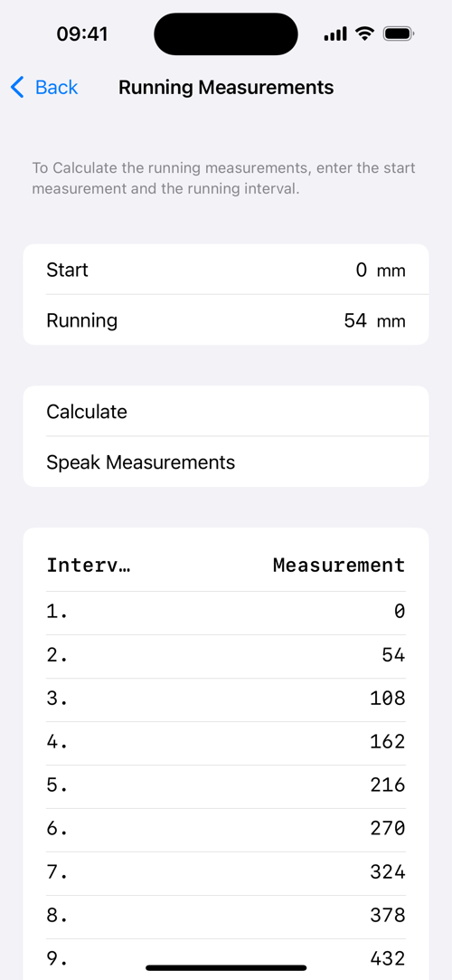Image resolution: width=452 pixels, height=980 pixels.
Task: Tap the Back chevron icon
Action: (x=17, y=88)
